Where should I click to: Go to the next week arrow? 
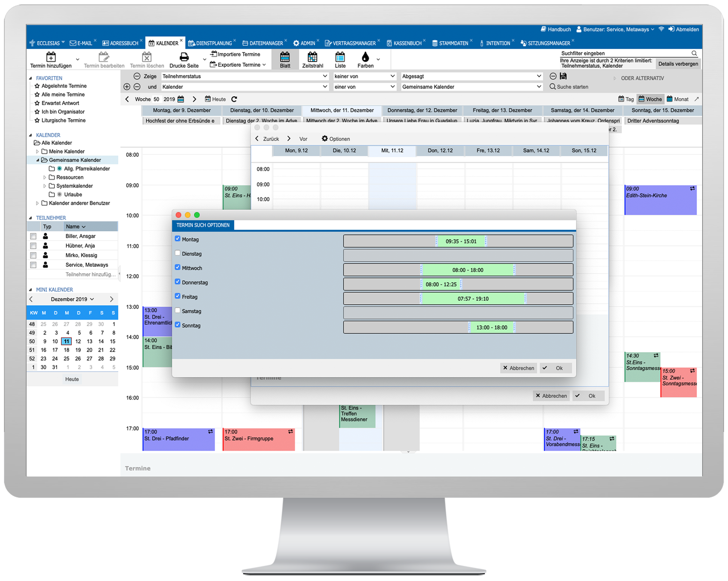[x=194, y=99]
